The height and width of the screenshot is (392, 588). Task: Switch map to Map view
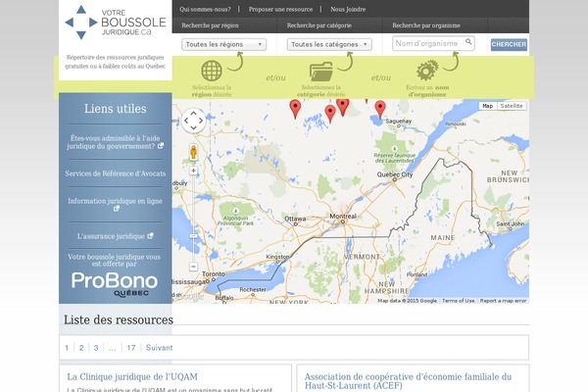487,106
